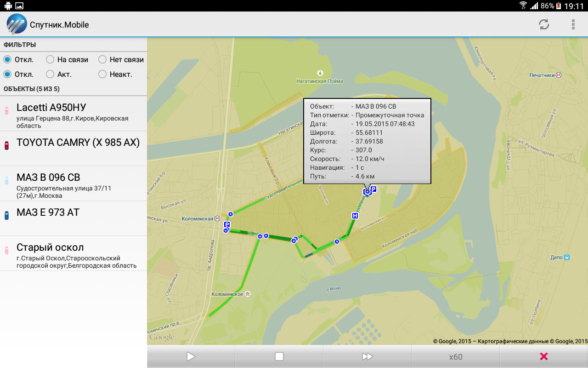Tap the Печатники metro station icon
Viewport: 588px width, 368px height.
point(559,75)
